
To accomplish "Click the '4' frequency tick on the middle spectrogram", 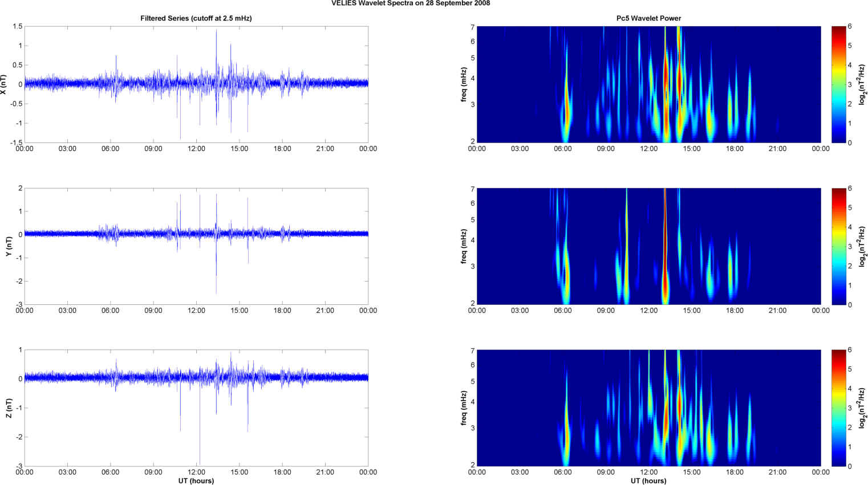I will [473, 241].
